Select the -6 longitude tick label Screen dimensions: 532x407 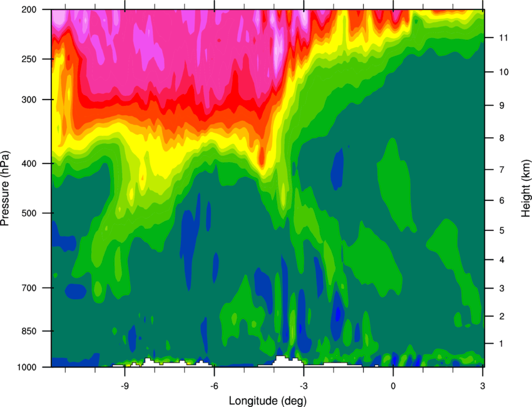click(214, 386)
